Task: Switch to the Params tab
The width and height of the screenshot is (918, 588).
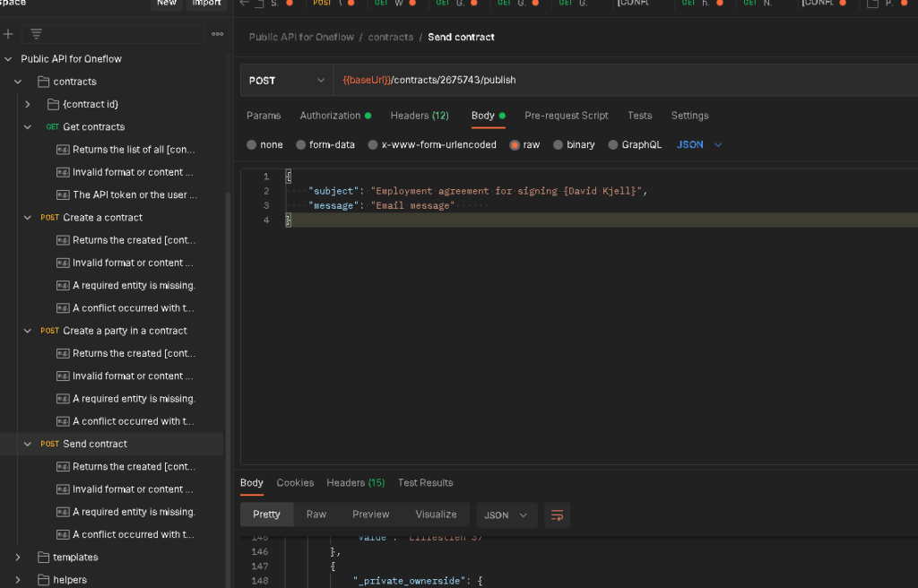Action: coord(264,116)
